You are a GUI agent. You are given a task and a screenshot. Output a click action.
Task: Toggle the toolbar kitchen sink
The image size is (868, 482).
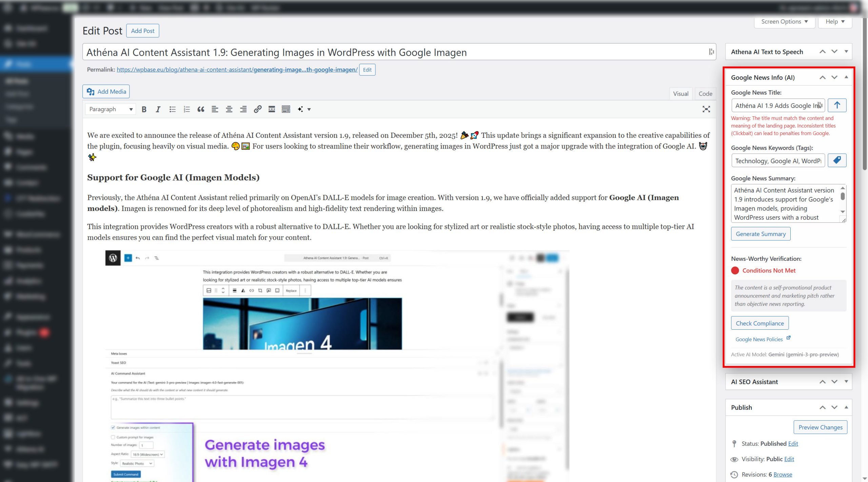click(x=286, y=109)
